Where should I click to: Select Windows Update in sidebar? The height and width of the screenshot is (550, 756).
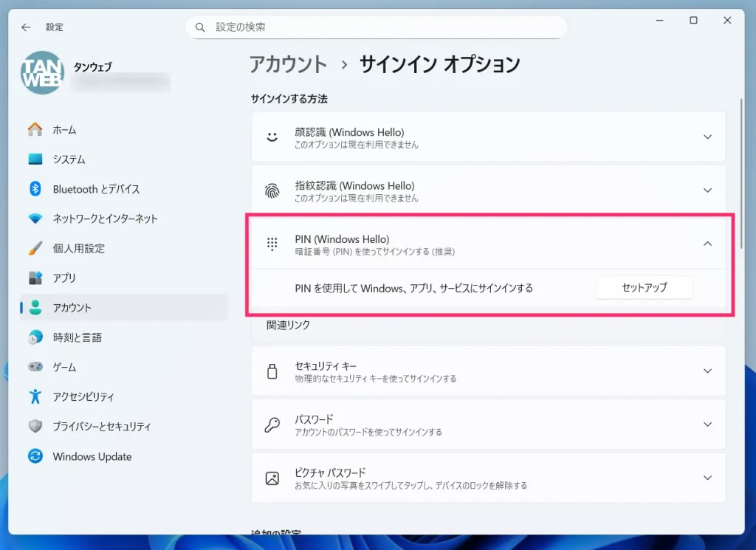(123, 456)
